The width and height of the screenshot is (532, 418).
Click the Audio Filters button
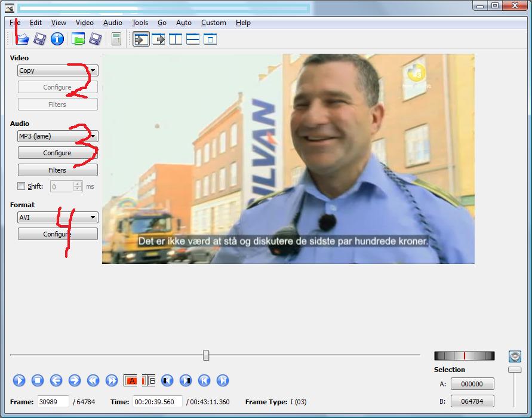tap(58, 170)
